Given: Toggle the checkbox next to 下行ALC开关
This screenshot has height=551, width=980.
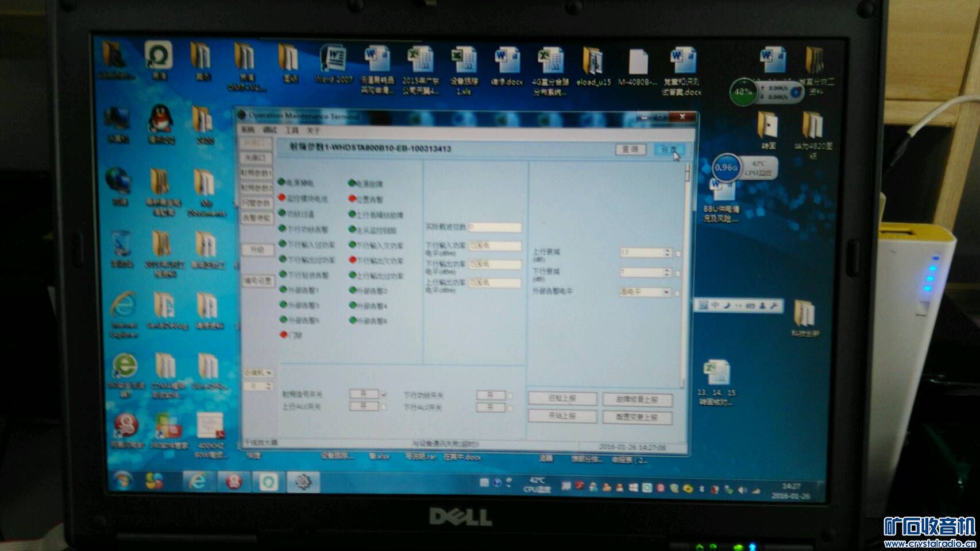Looking at the screenshot, I should click(510, 408).
